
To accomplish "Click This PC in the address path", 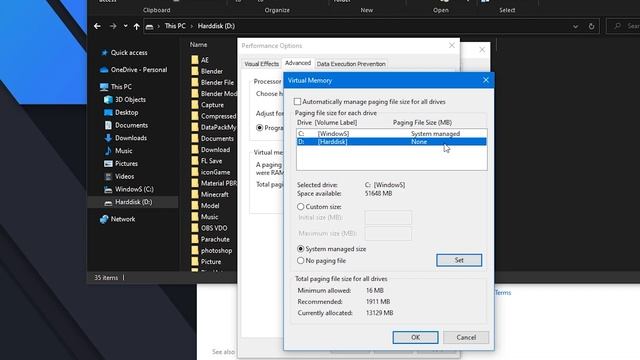I will (175, 26).
